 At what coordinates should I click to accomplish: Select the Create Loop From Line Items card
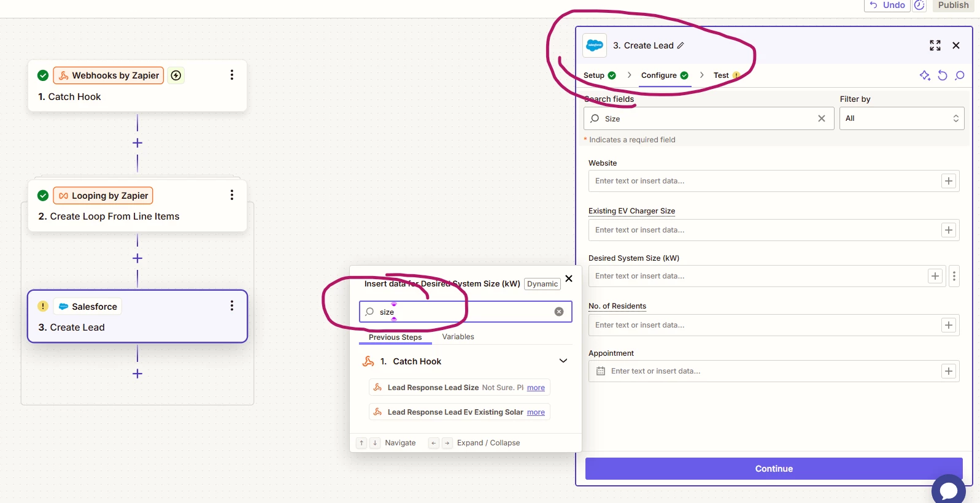click(x=137, y=205)
